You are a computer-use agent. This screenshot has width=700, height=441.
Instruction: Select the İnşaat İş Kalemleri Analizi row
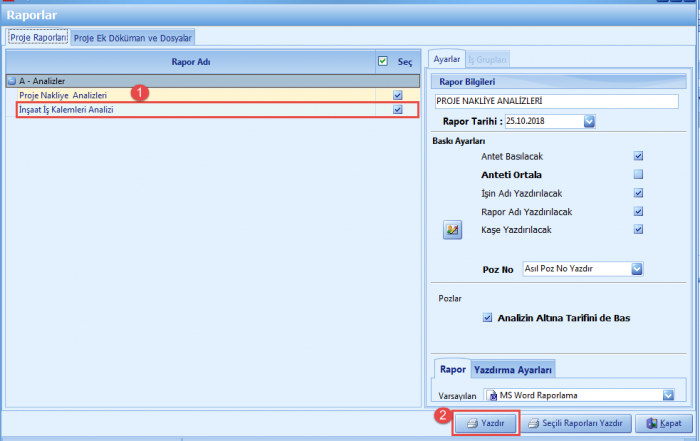[x=150, y=110]
